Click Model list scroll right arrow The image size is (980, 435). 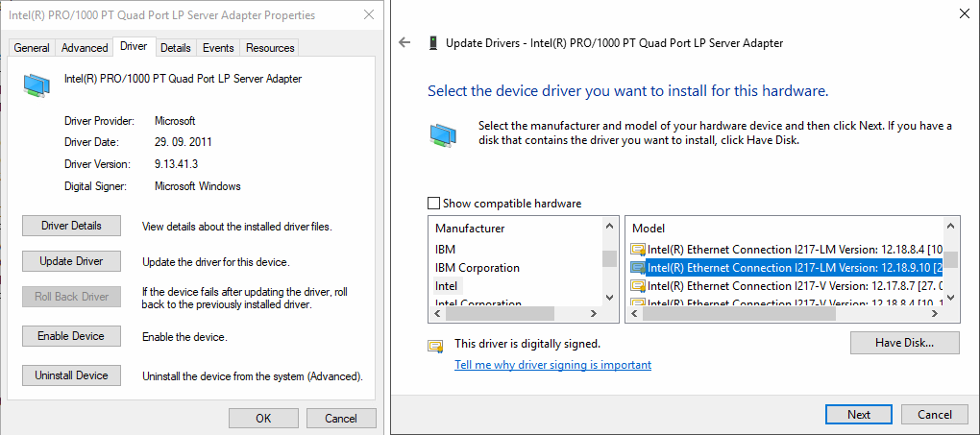(x=936, y=314)
